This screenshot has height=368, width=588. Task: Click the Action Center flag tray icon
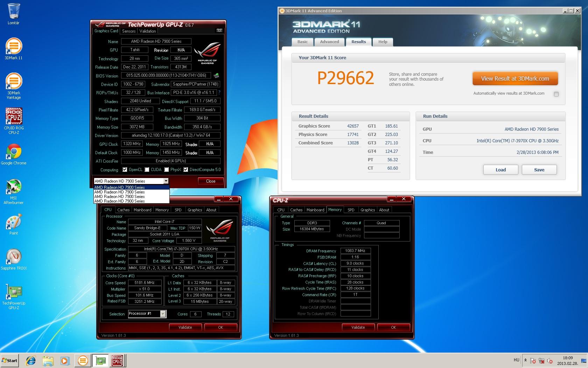coord(533,361)
